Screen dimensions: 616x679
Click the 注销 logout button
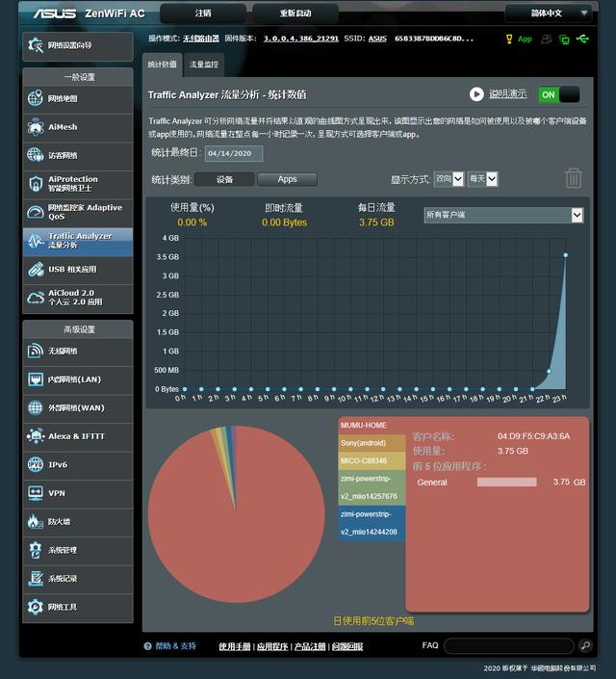click(203, 13)
